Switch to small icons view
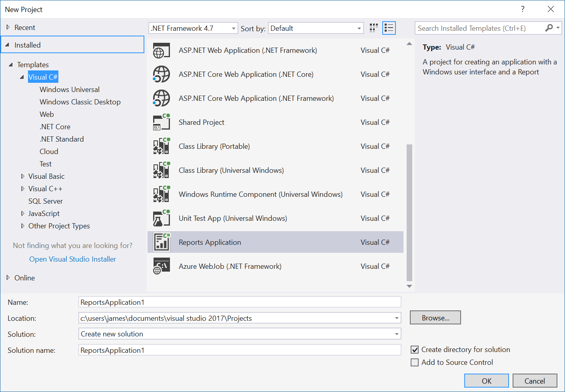This screenshot has height=392, width=565. pyautogui.click(x=374, y=28)
